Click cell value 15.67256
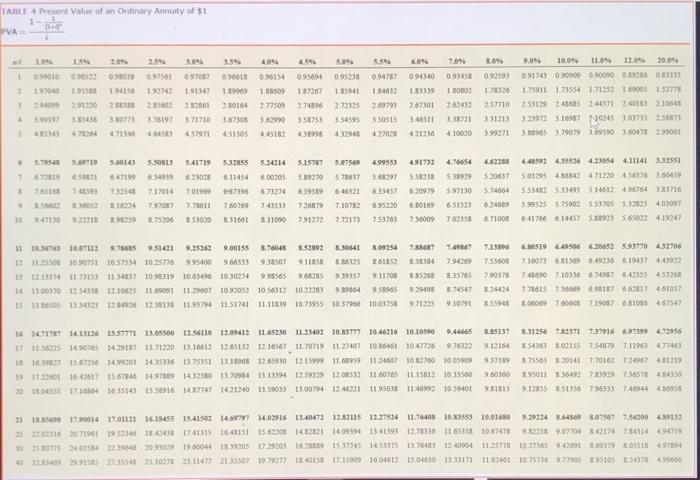 [x=83, y=363]
